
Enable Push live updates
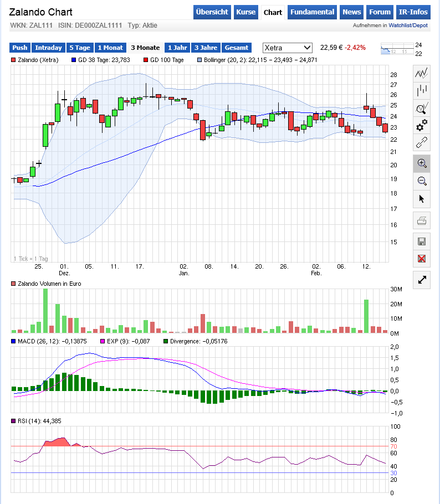click(x=20, y=48)
